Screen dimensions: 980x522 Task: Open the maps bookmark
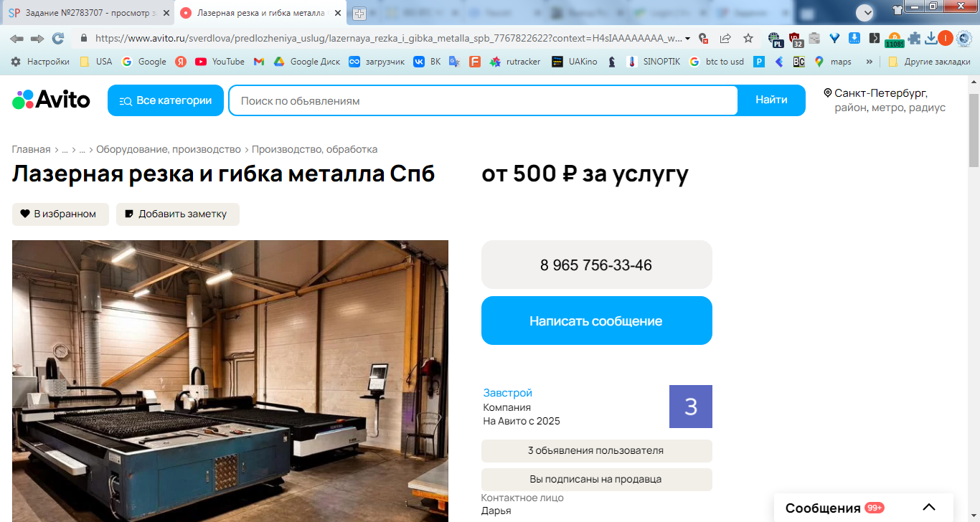[x=833, y=62]
